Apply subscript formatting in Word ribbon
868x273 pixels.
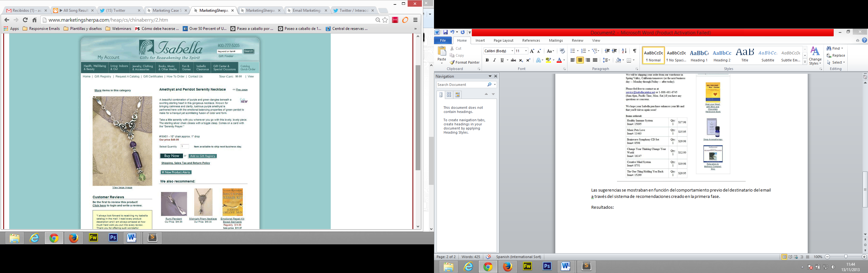521,60
